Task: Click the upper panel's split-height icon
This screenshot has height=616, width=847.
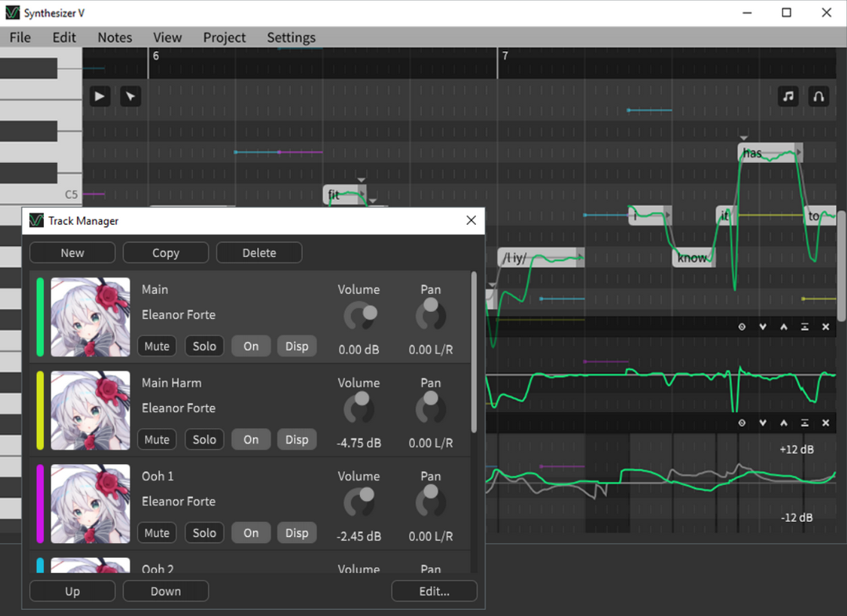Action: click(805, 327)
